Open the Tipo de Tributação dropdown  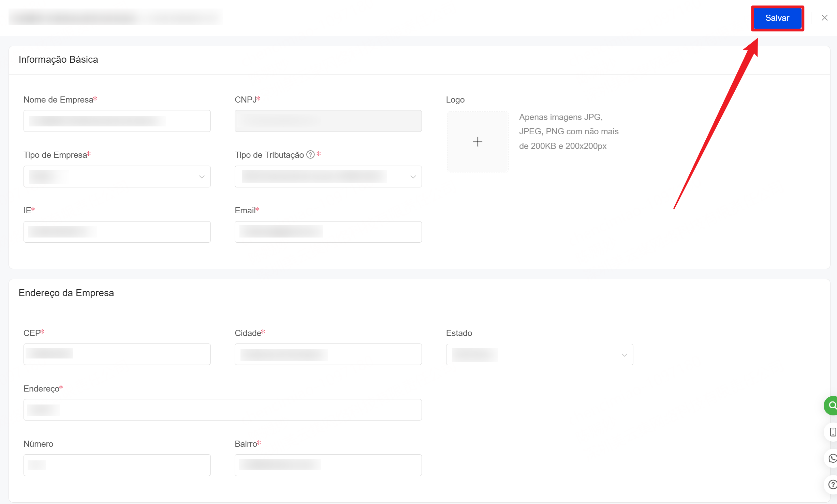328,177
